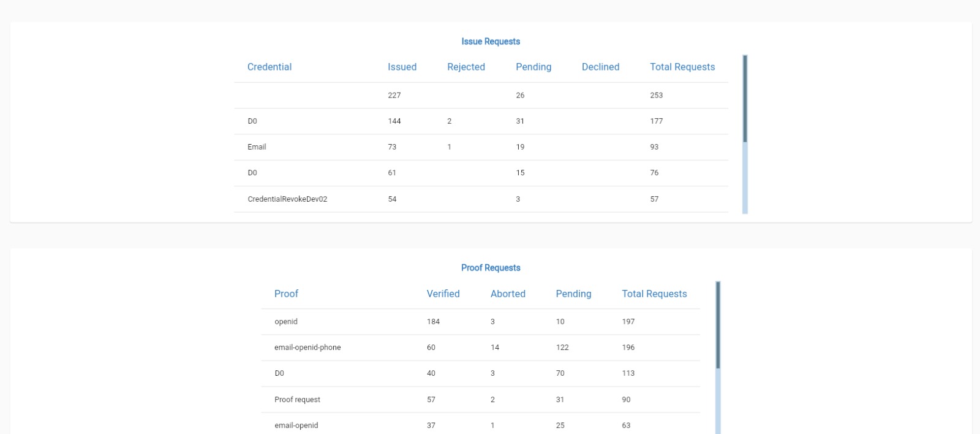Select total requests value 63
Screen dimensions: 980x434
[x=626, y=425]
